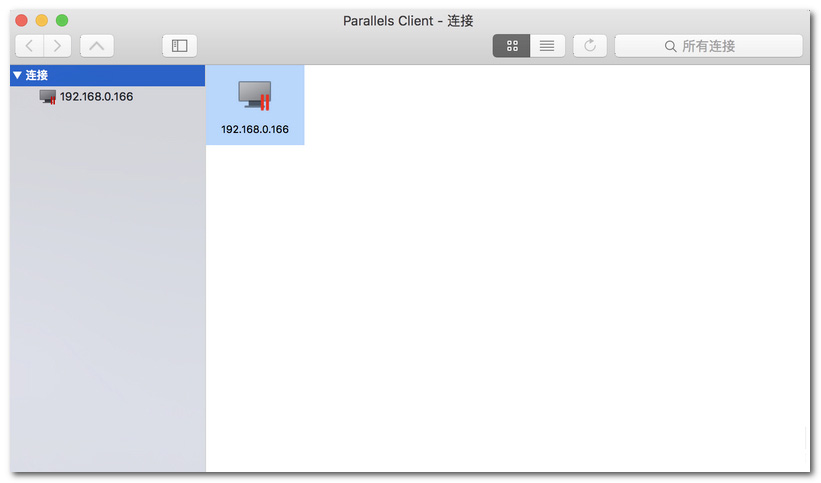This screenshot has height=483, width=821.
Task: Close the Parallels Client window
Action: (21, 20)
